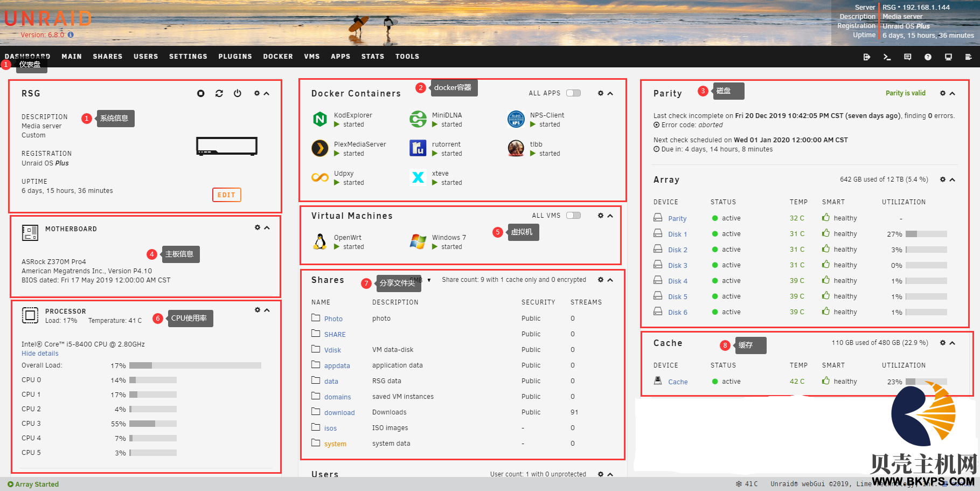Open the download share link
Image resolution: width=980 pixels, height=491 pixels.
tap(339, 413)
